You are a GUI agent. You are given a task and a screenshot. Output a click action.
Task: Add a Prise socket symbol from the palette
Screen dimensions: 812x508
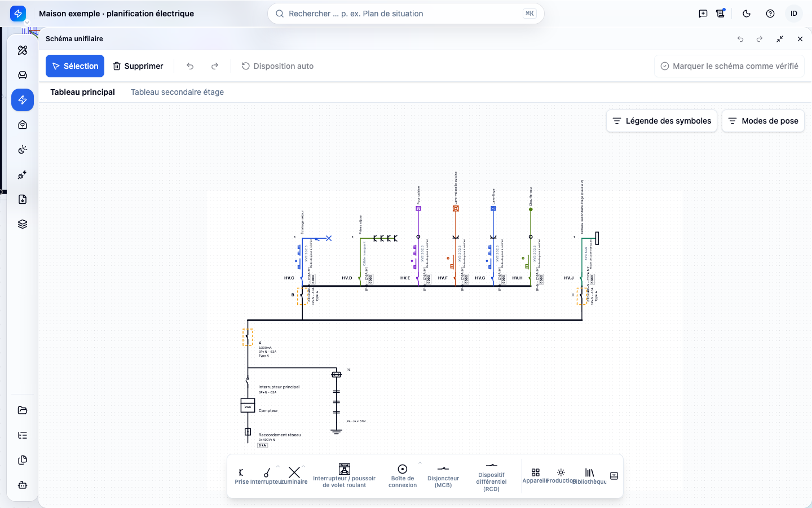click(241, 476)
